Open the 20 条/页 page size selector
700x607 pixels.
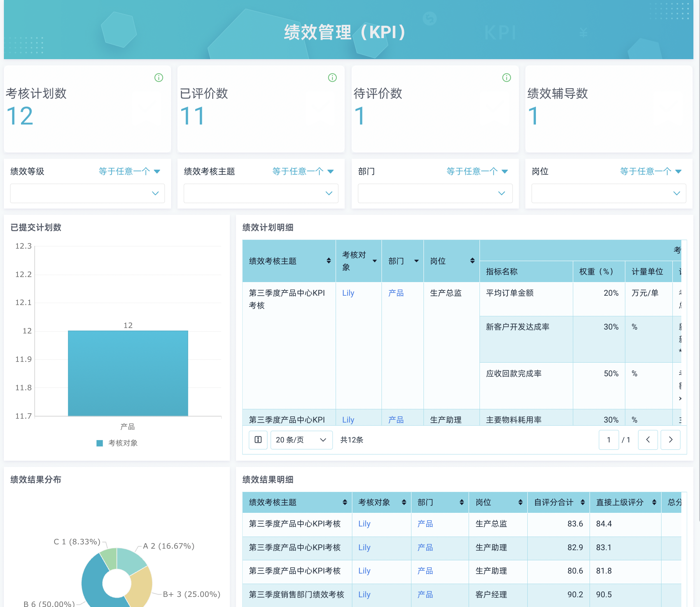(x=301, y=440)
